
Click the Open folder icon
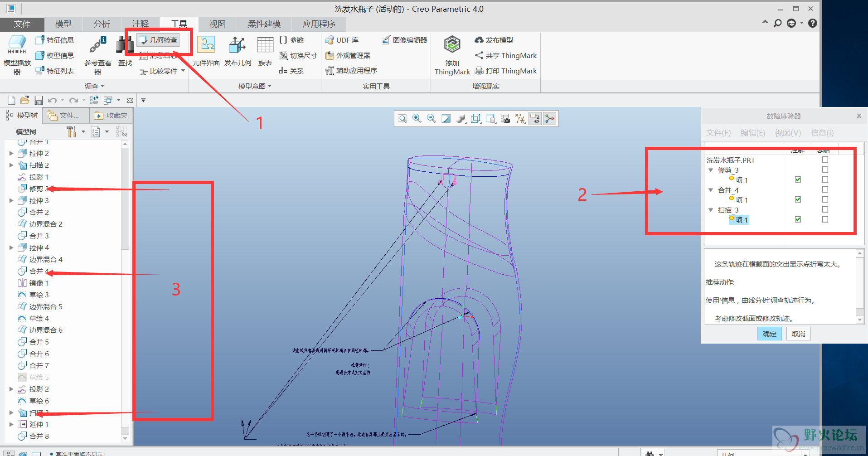click(25, 100)
